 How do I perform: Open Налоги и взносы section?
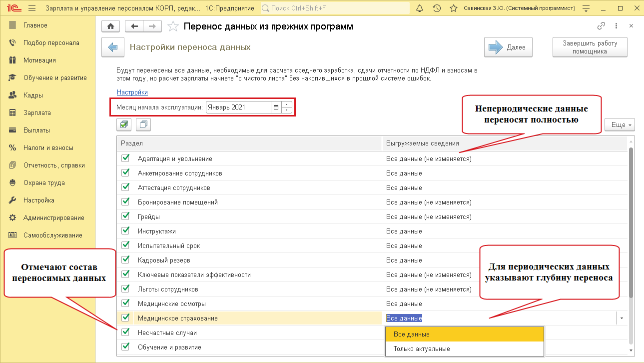tap(48, 147)
